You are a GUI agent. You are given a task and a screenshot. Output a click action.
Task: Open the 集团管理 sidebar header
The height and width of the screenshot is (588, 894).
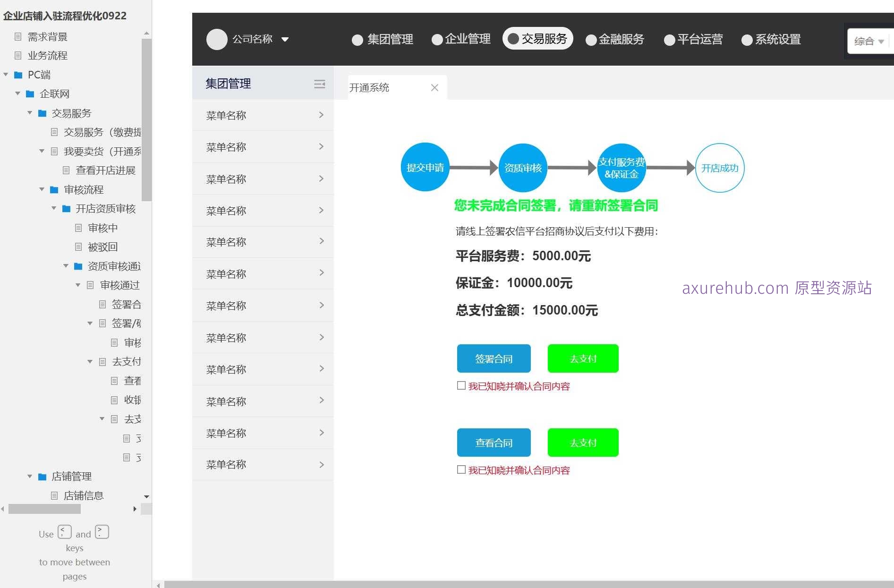263,84
